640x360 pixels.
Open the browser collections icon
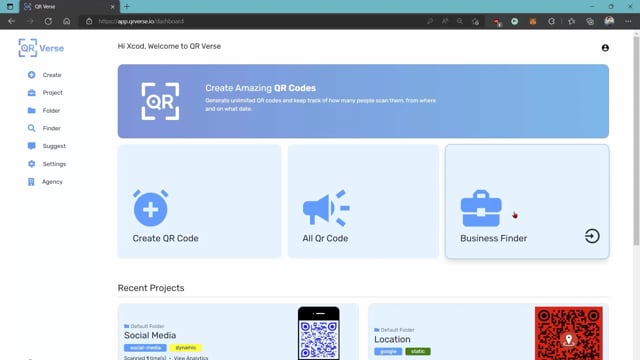590,21
